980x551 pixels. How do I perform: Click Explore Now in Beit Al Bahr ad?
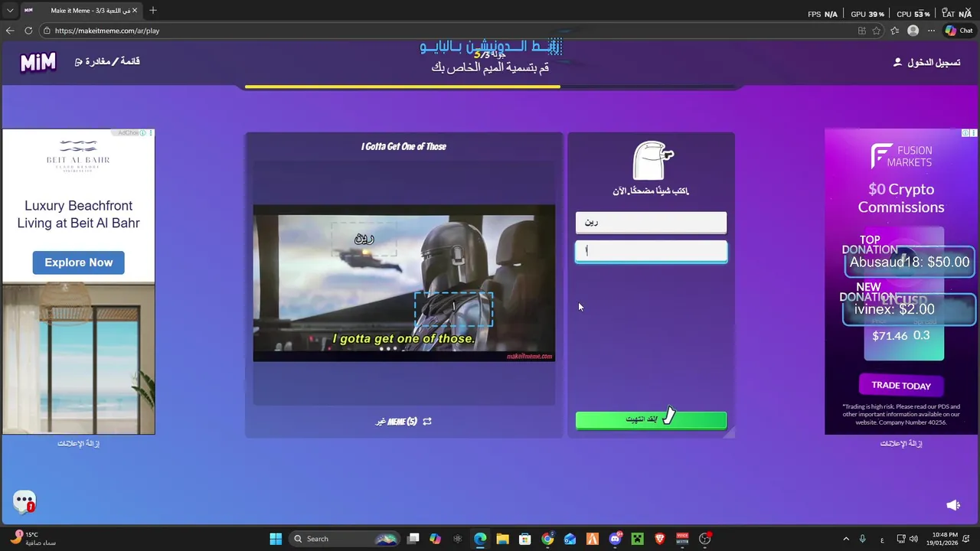pyautogui.click(x=78, y=262)
